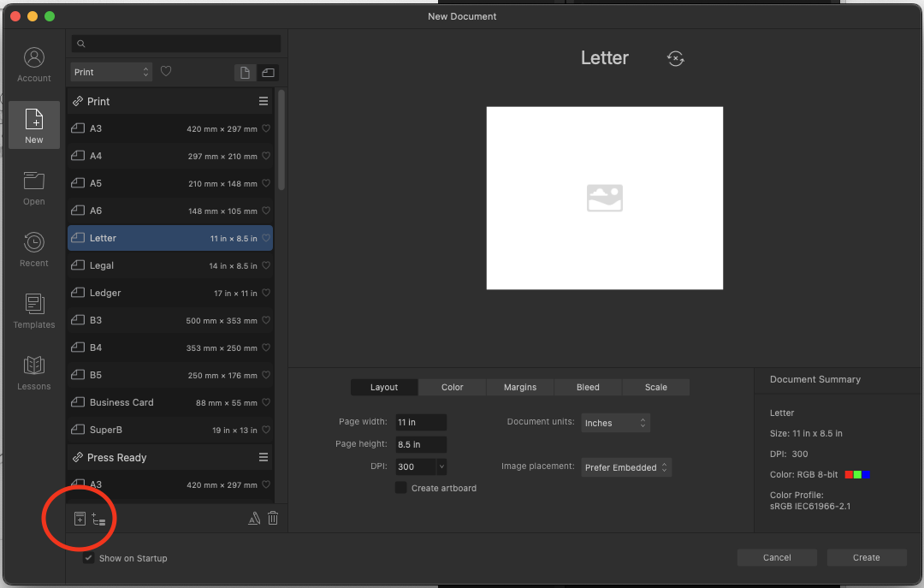Delete preset using trash icon
Viewport: 924px width, 588px height.
273,518
